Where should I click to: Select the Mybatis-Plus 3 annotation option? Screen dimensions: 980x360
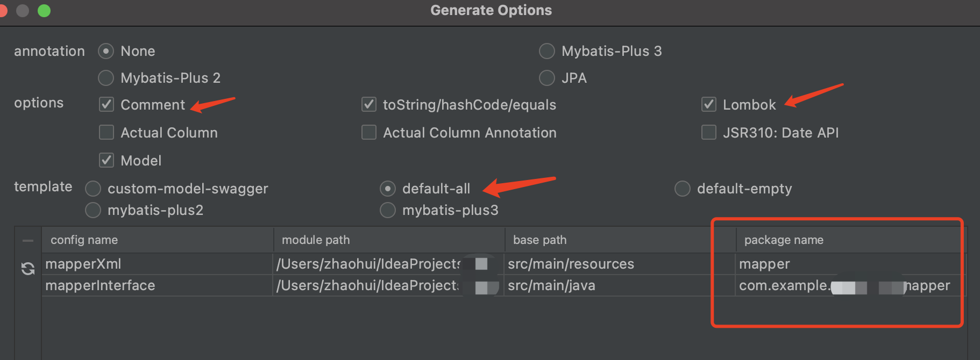pos(547,51)
